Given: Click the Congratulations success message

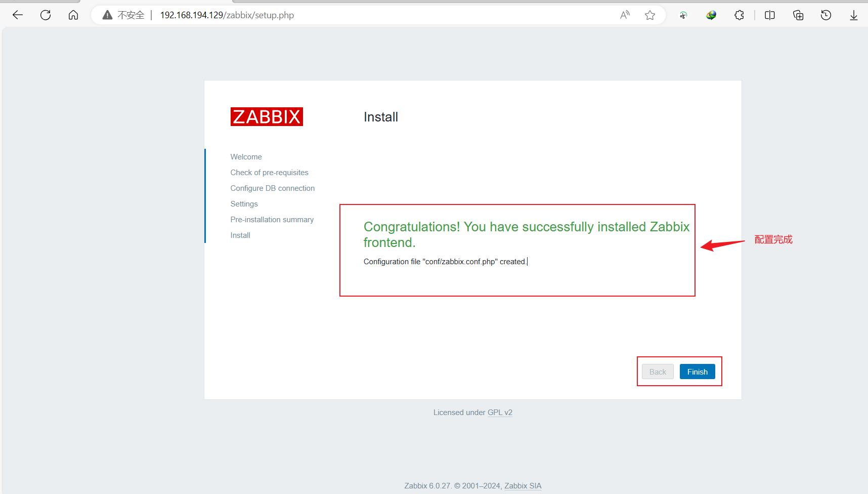Looking at the screenshot, I should point(527,234).
